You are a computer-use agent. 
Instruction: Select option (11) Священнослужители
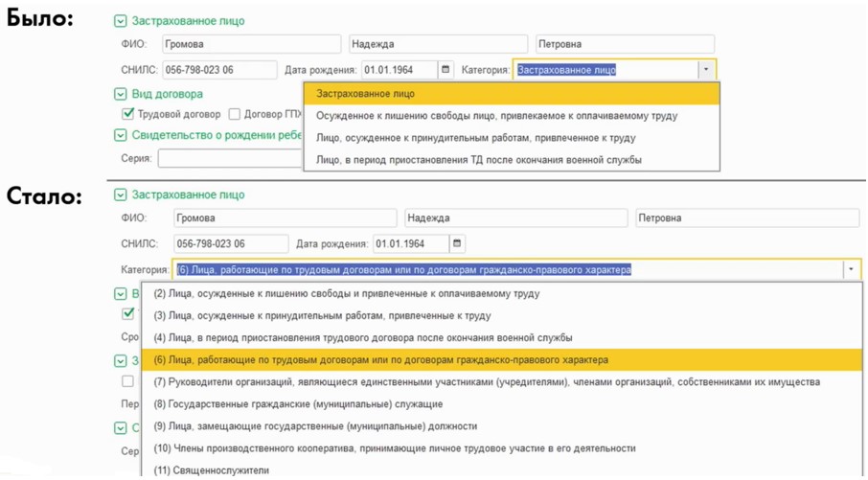pos(502,469)
